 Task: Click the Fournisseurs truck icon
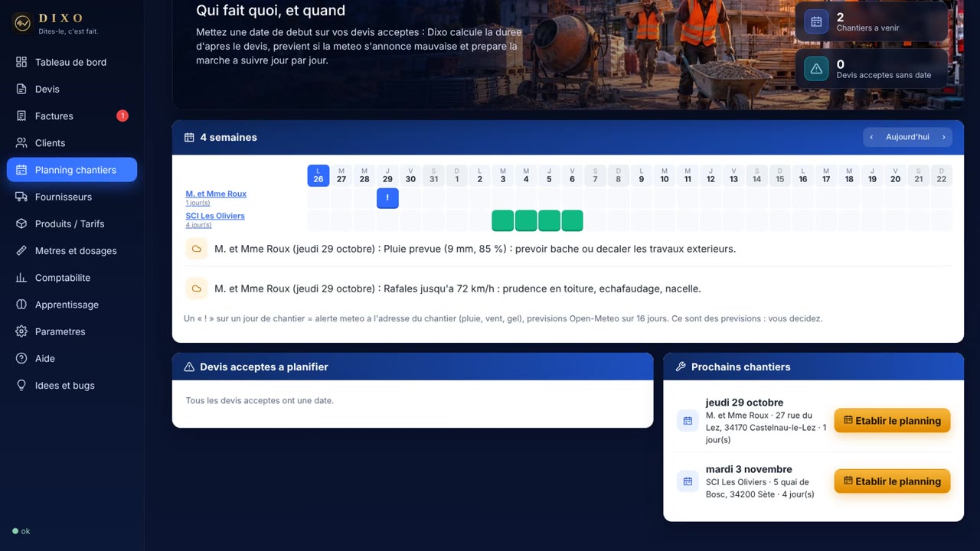click(21, 197)
